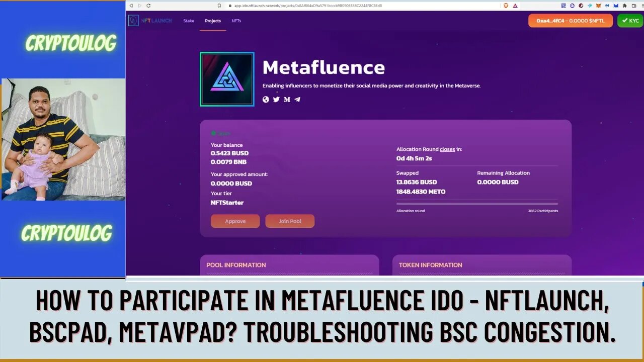Click the 'closes' underlined link
The height and width of the screenshot is (362, 644).
pyautogui.click(x=447, y=149)
